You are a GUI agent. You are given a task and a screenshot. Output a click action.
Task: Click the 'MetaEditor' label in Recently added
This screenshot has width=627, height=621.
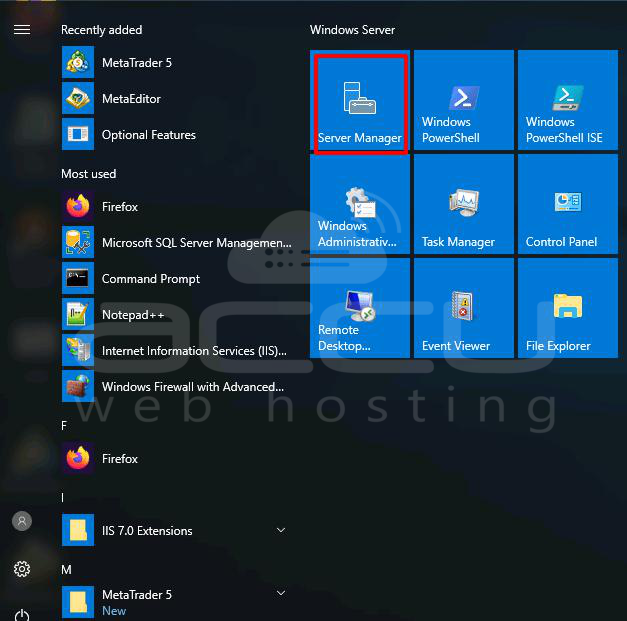coord(131,99)
